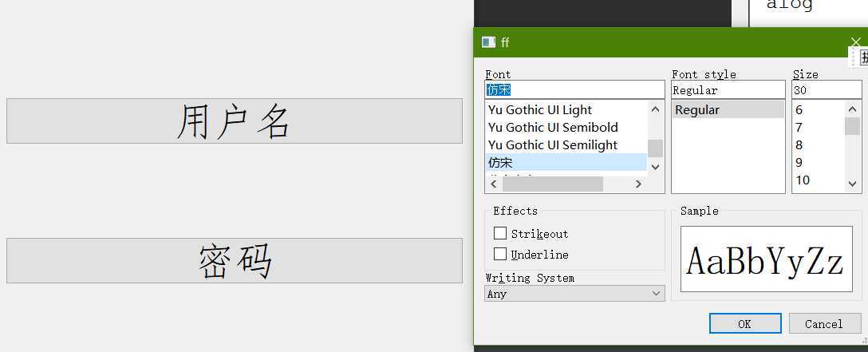
Task: Close the ff font dialog
Action: 856,42
